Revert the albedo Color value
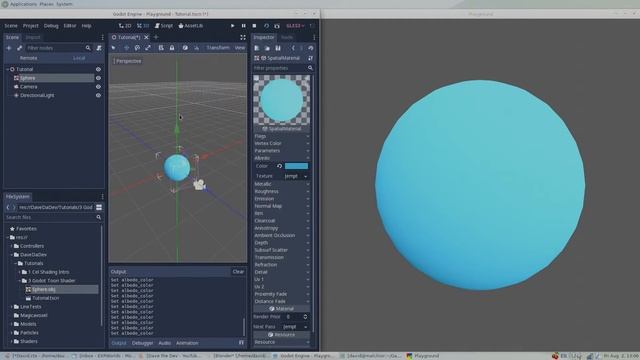 click(x=280, y=166)
